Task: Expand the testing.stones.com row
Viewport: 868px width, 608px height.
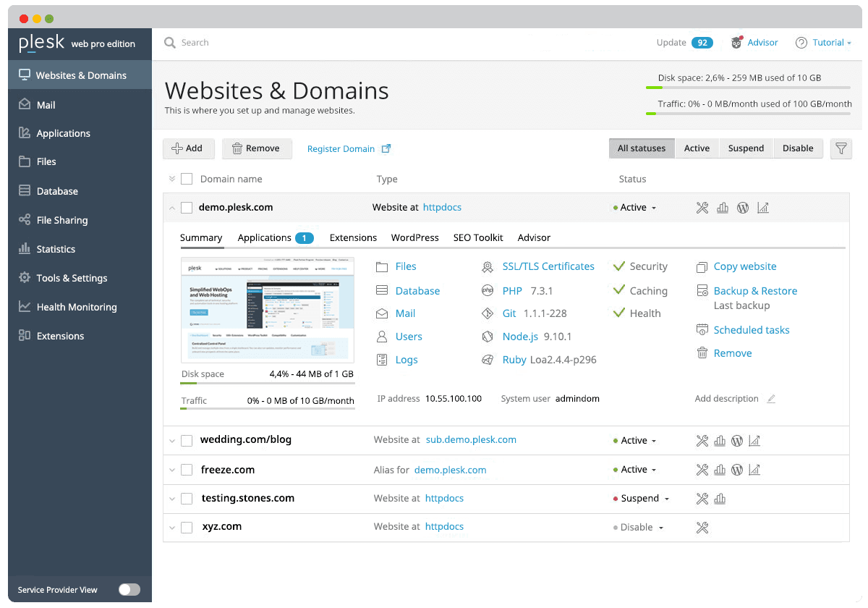Action: point(171,499)
